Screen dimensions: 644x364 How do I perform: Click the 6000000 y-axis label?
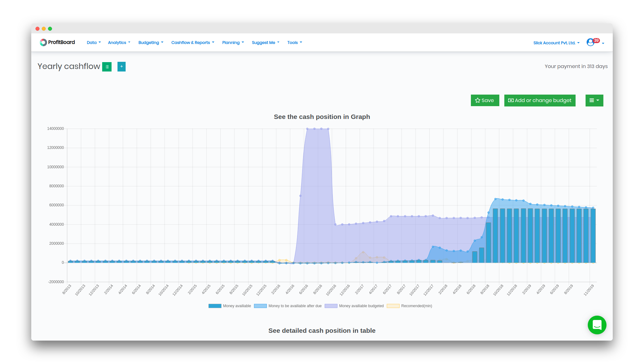pos(56,205)
